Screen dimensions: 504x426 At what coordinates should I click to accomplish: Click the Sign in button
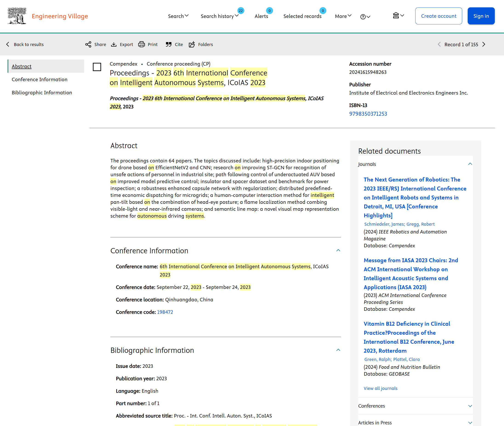(x=481, y=16)
